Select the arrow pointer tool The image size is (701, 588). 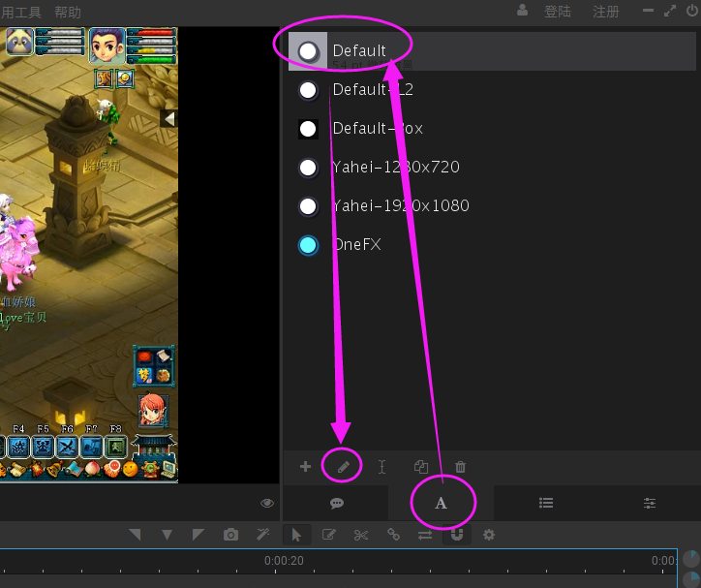(x=296, y=535)
